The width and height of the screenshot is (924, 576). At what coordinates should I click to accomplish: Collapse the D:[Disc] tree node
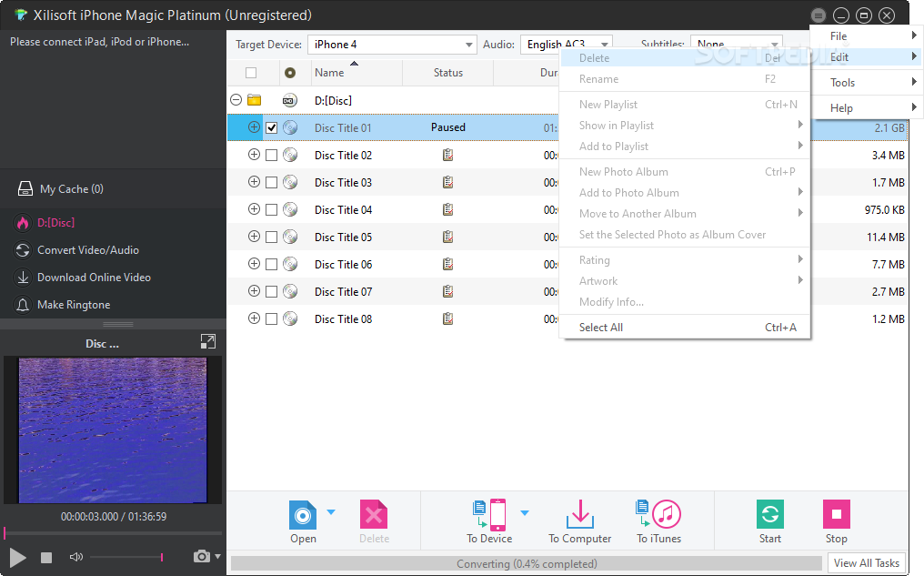236,99
